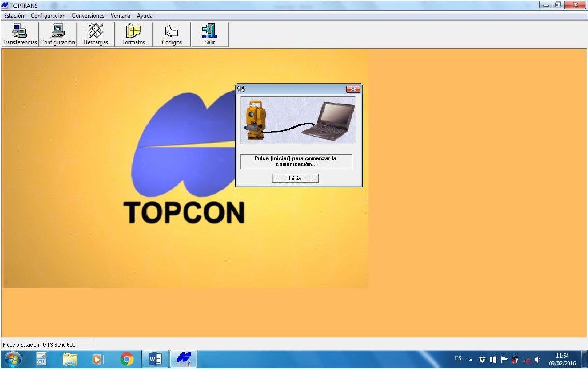
Task: Open the Descargas toolbar icon
Action: (96, 34)
